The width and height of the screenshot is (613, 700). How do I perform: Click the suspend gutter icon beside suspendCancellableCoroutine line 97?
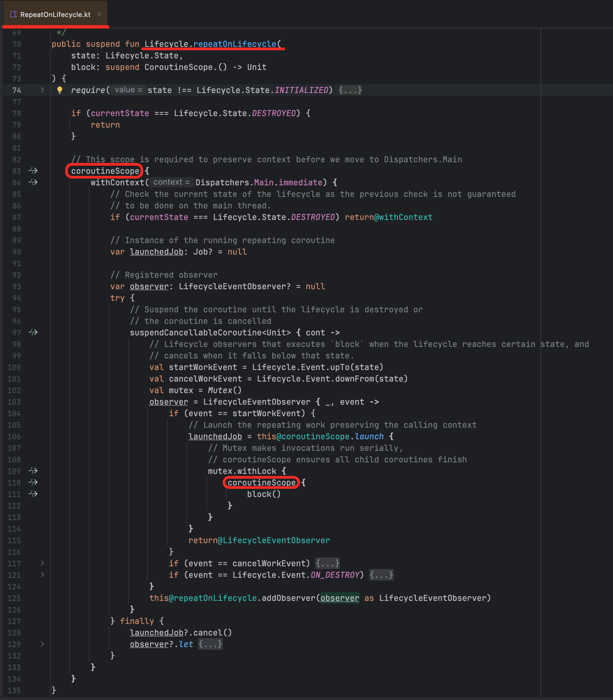[33, 332]
